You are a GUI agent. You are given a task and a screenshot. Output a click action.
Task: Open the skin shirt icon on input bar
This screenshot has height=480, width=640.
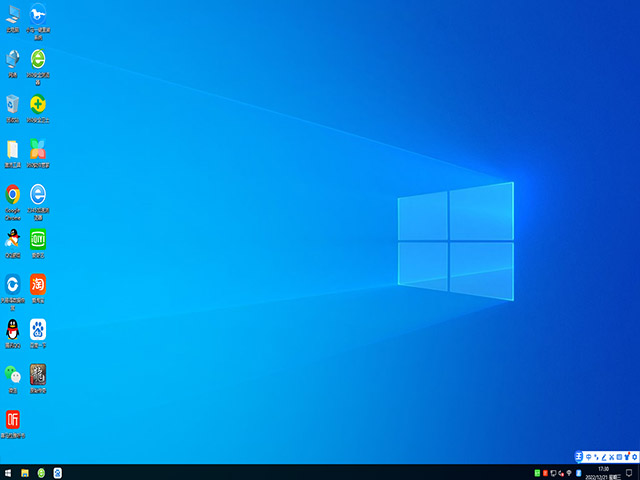(x=627, y=457)
